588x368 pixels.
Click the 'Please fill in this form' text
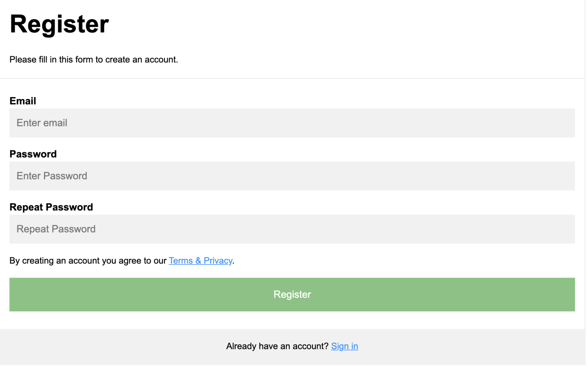[94, 59]
